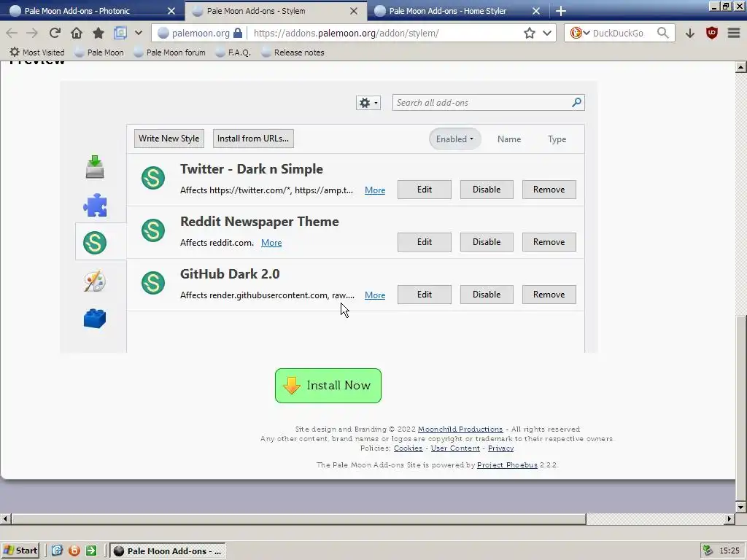Click More link for Reddit Newspaper Theme
The width and height of the screenshot is (747, 560).
(271, 243)
